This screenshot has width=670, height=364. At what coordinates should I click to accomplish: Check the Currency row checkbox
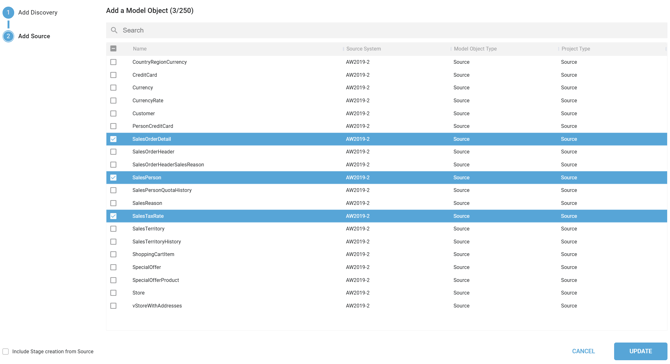113,88
